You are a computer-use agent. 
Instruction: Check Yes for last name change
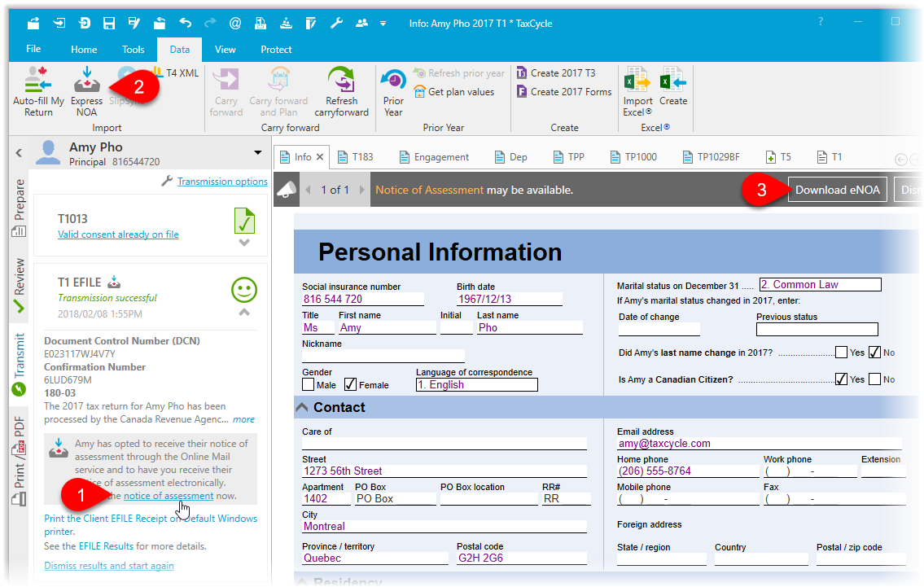click(x=842, y=353)
